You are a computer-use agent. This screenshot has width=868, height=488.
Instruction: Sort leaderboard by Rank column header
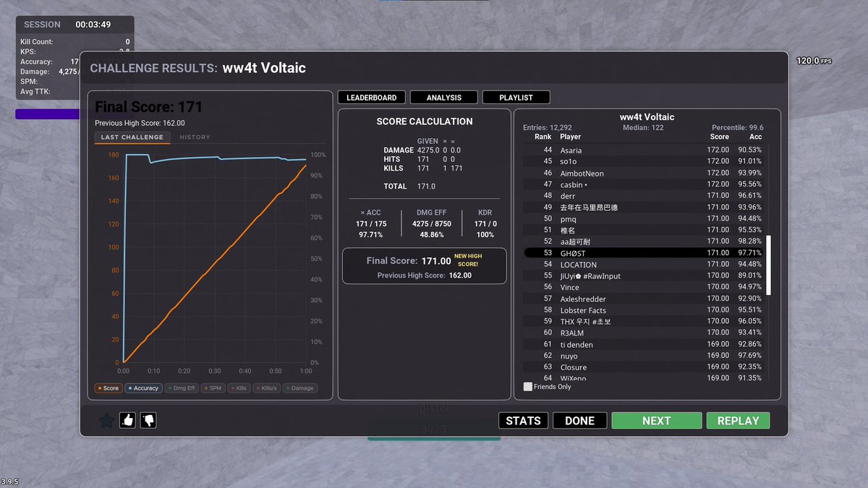(542, 137)
